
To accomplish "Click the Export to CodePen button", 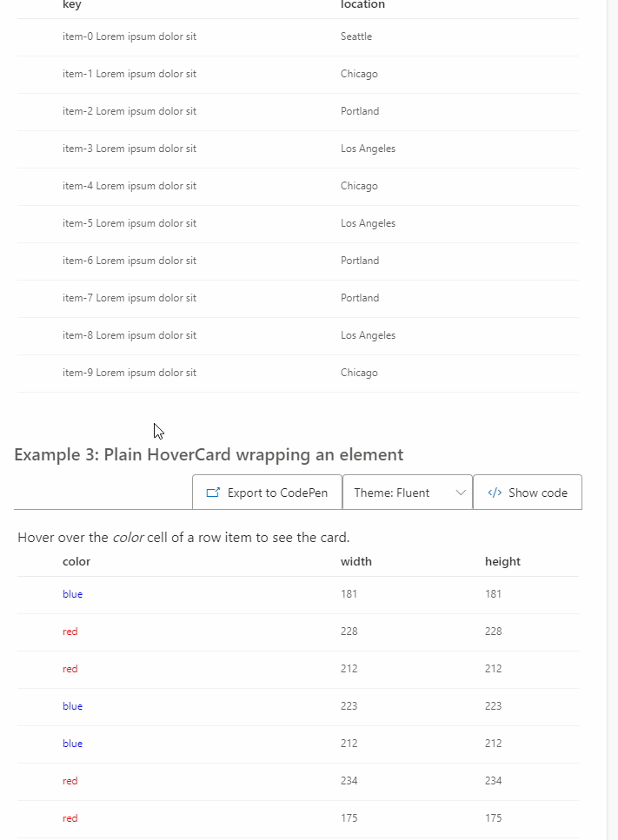I will [x=267, y=493].
